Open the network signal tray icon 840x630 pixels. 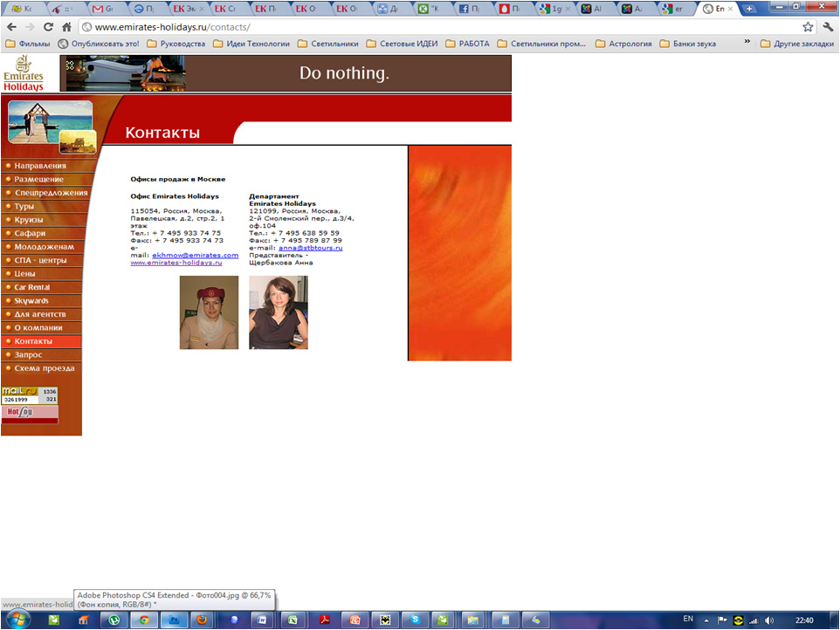tap(754, 620)
